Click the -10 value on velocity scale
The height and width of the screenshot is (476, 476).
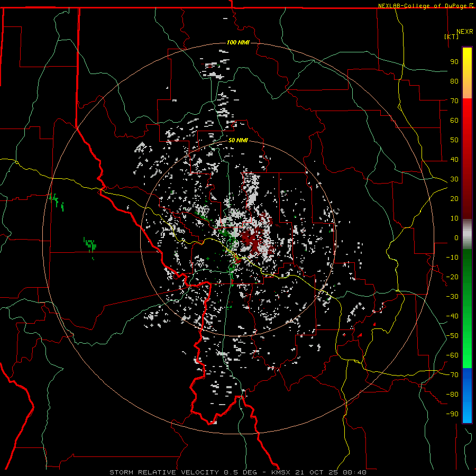[x=452, y=258]
